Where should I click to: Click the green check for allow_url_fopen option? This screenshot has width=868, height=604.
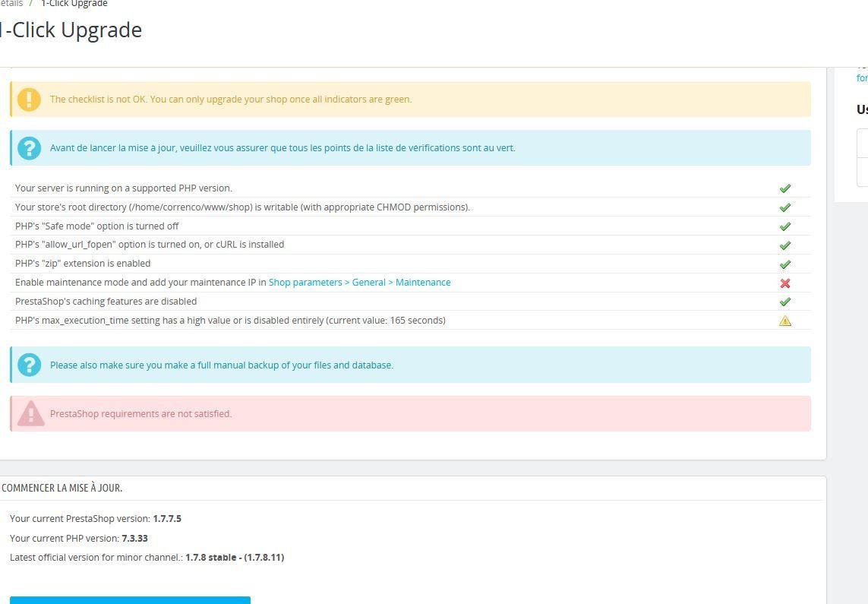(x=785, y=245)
